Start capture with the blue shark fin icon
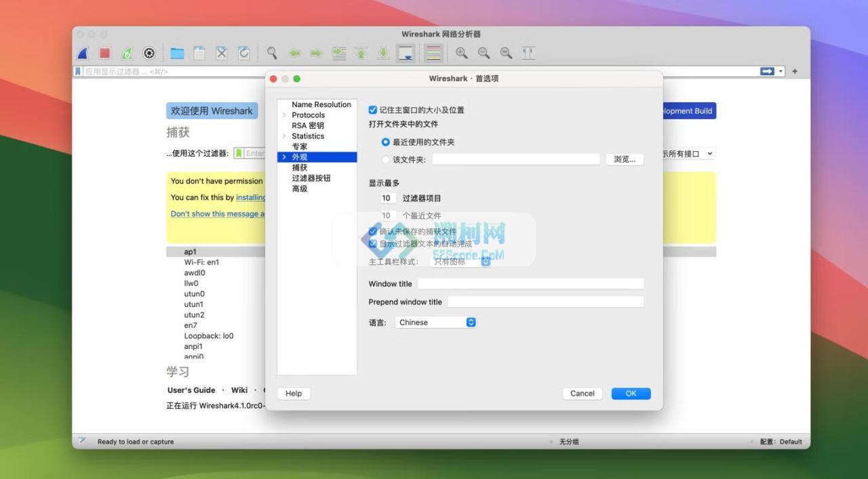 [x=82, y=53]
